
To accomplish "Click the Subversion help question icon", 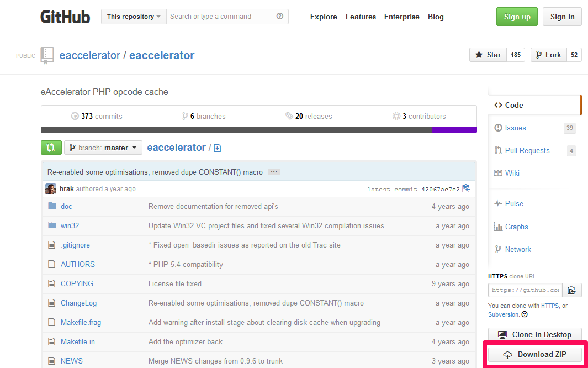I will coord(525,314).
